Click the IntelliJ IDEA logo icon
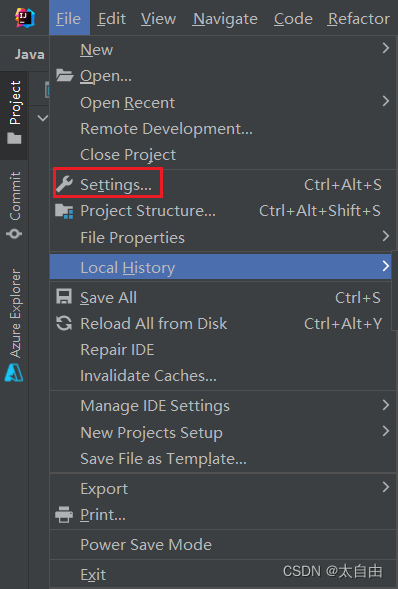This screenshot has width=398, height=589. coord(25,17)
